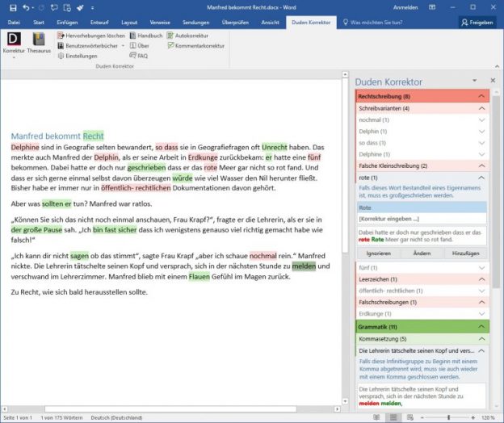This screenshot has width=504, height=423.
Task: Switch to Read Mode view icon
Action: pyautogui.click(x=376, y=417)
